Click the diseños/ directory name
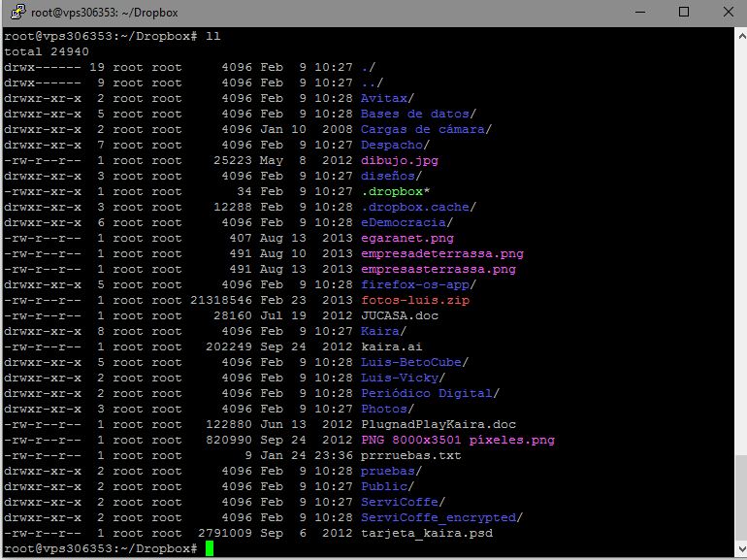 tap(391, 176)
